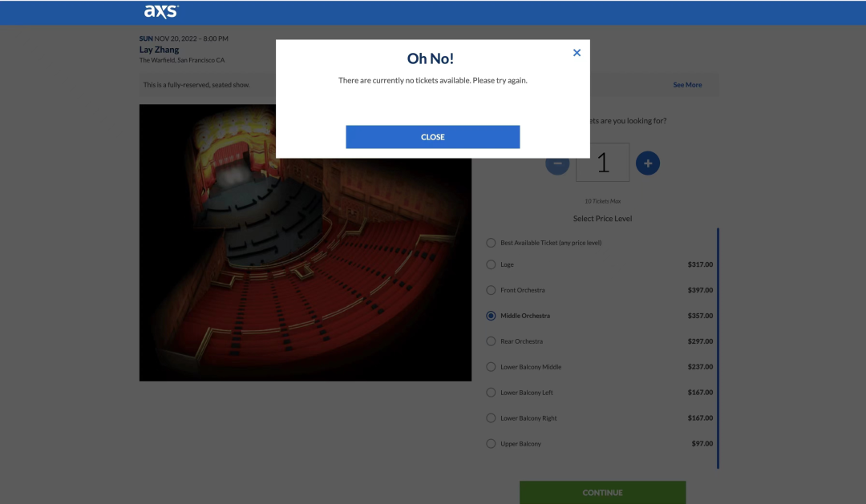
Task: Click the $97.00 Upper Balcony price
Action: tap(702, 443)
